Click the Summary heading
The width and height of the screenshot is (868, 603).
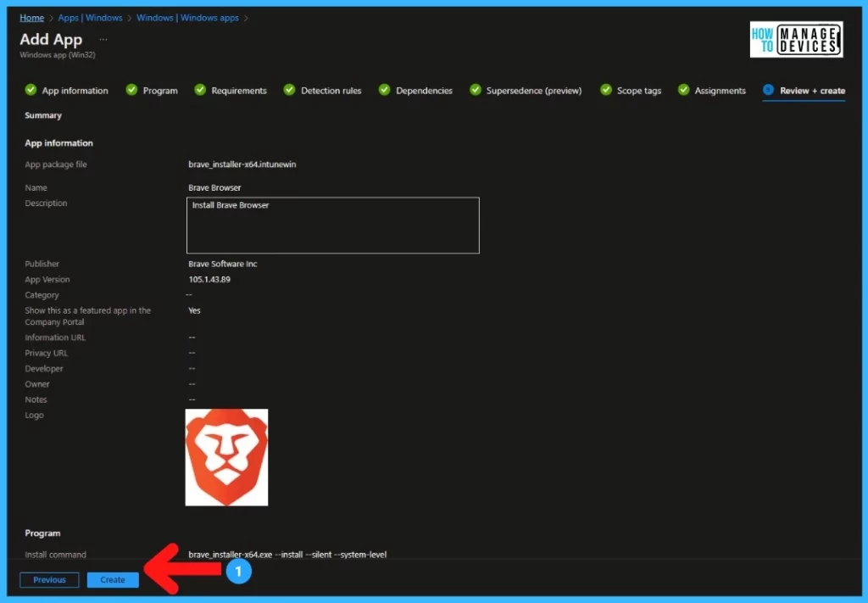[x=43, y=115]
